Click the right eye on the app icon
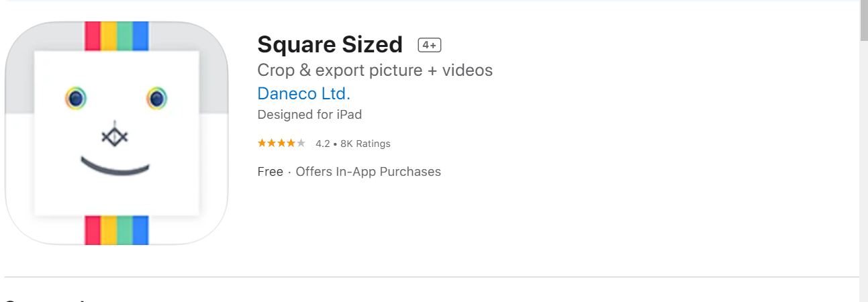The image size is (868, 302). click(x=156, y=99)
